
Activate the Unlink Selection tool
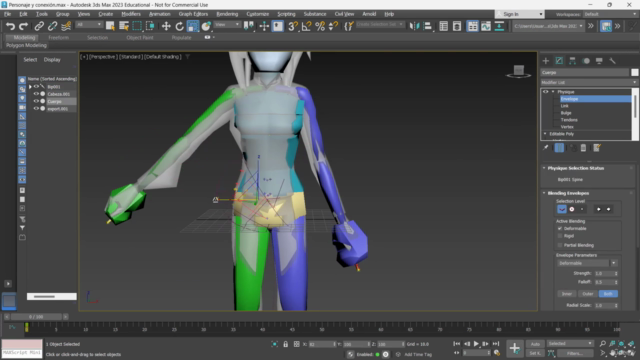52,26
